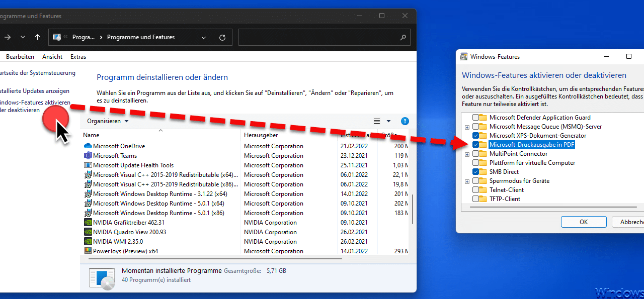Click the NVIDIA Grafiktreiber icon

point(88,223)
